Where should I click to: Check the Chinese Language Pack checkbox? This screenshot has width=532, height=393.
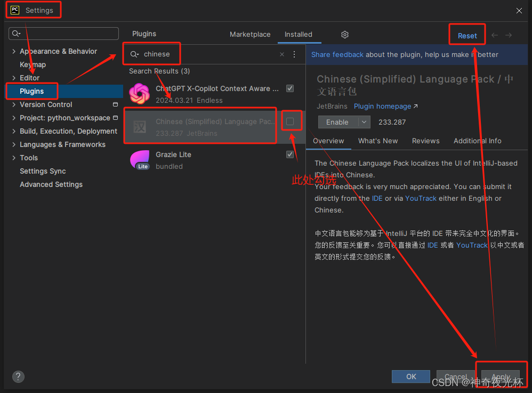click(290, 121)
